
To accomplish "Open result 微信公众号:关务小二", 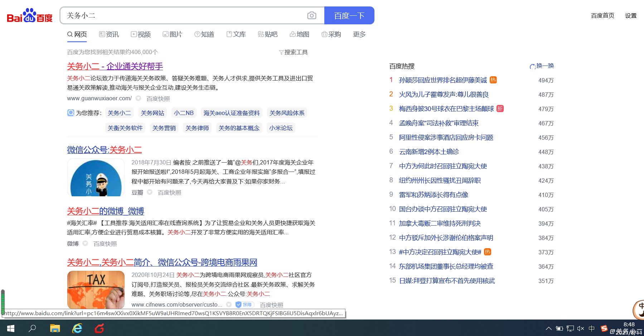I will coord(105,150).
